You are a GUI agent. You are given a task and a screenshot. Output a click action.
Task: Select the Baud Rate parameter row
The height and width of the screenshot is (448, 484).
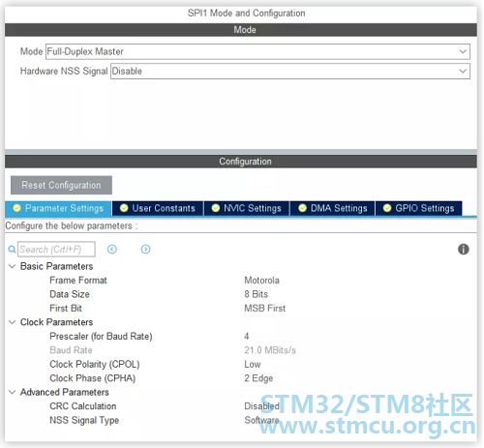tap(240, 350)
